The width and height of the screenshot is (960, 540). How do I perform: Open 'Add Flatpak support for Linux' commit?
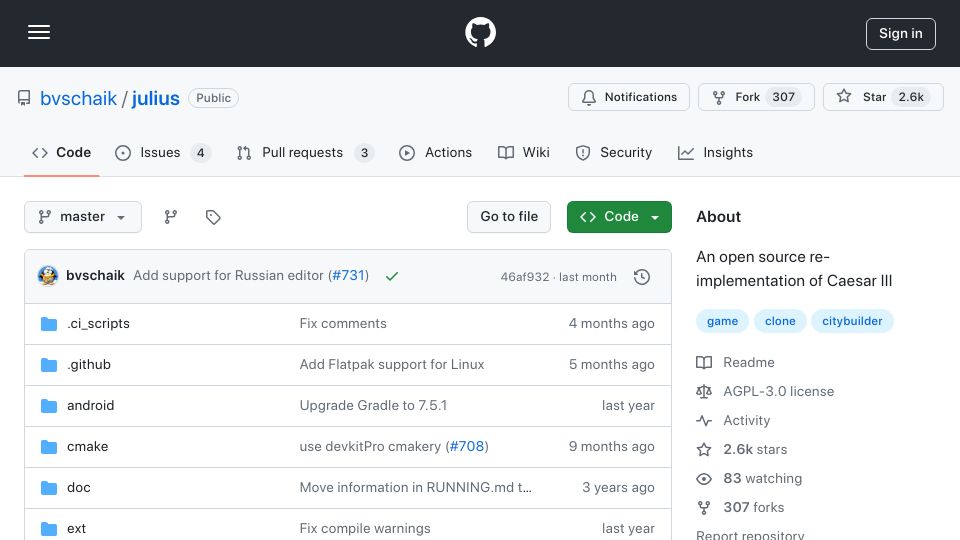(392, 364)
